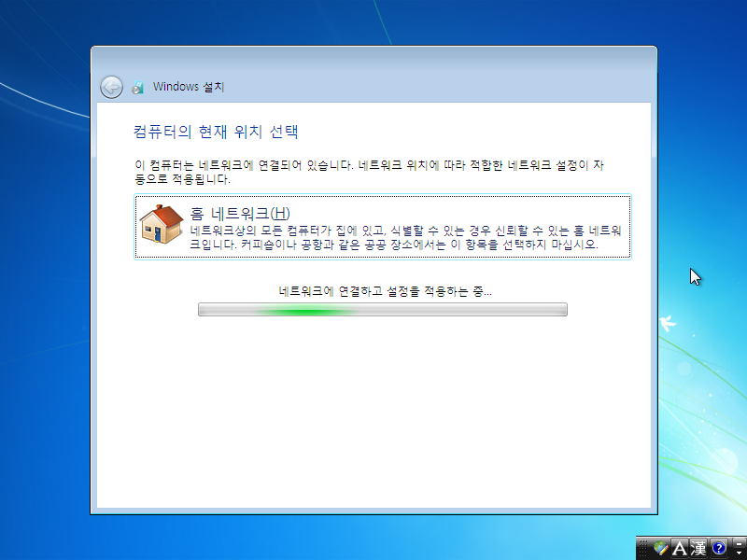Toggle the 'A' Korean/English input mode
The image size is (747, 560).
click(x=680, y=548)
